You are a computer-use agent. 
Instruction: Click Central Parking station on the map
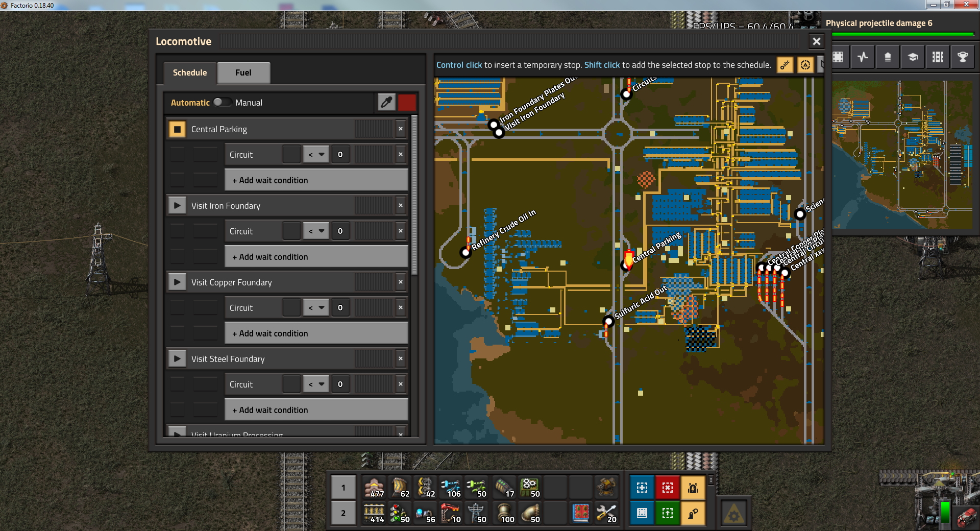(x=625, y=265)
